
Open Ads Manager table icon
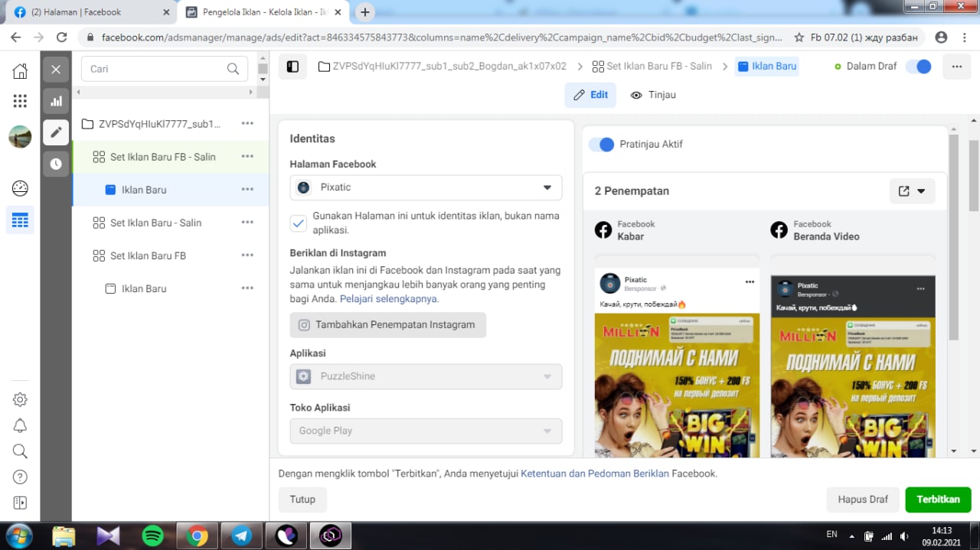[20, 220]
